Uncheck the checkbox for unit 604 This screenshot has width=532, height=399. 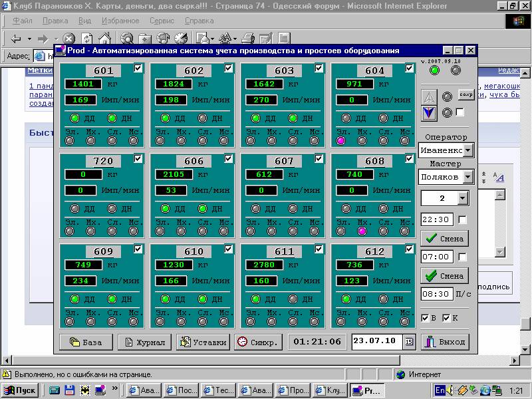coord(409,68)
